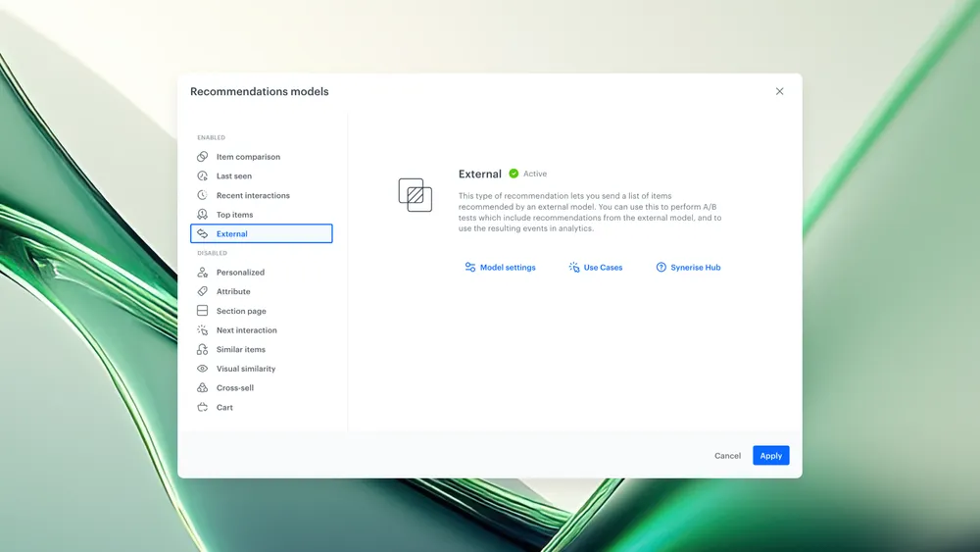Close the dialog with the X button
The image size is (980, 552).
click(x=780, y=91)
